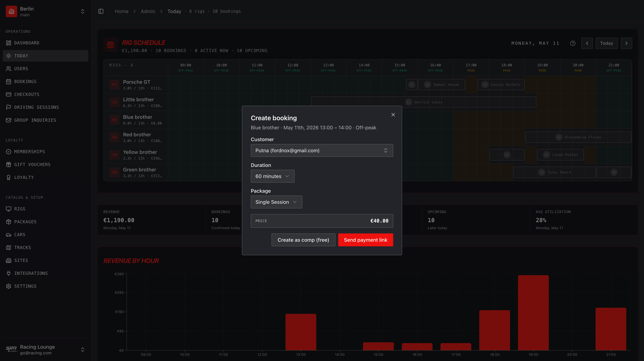Open Alexandria Flores booking block
The image size is (644, 361).
tap(578, 137)
